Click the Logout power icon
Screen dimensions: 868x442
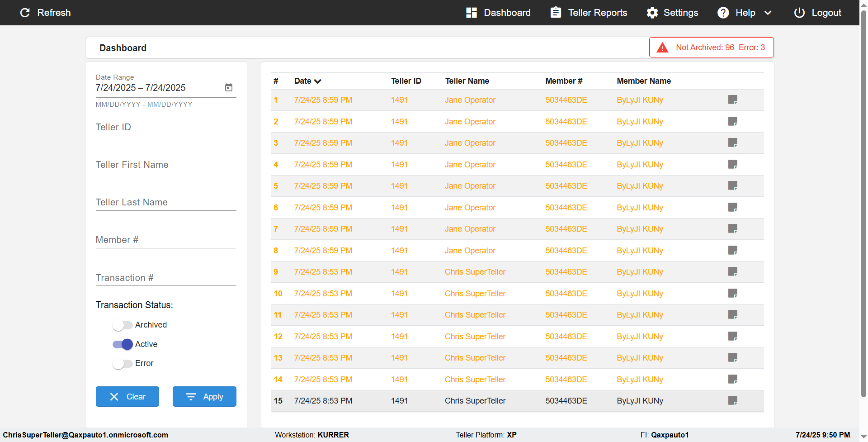coord(799,13)
